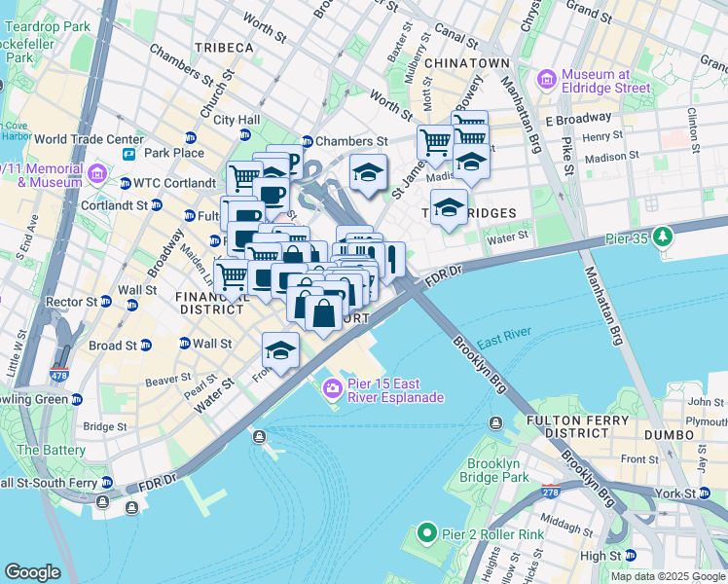Select the DUMBO neighborhood label
Image resolution: width=728 pixels, height=584 pixels.
pos(669,435)
